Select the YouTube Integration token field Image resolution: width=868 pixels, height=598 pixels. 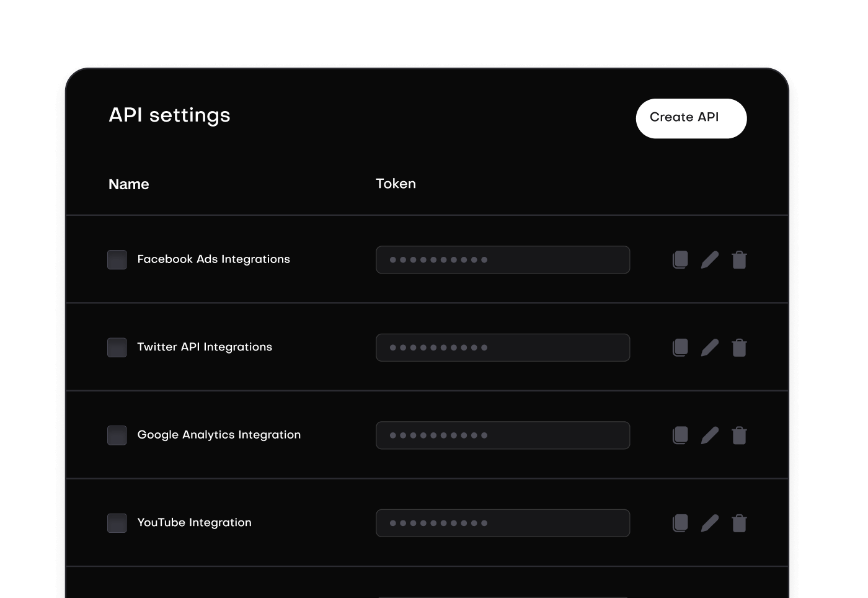(503, 523)
